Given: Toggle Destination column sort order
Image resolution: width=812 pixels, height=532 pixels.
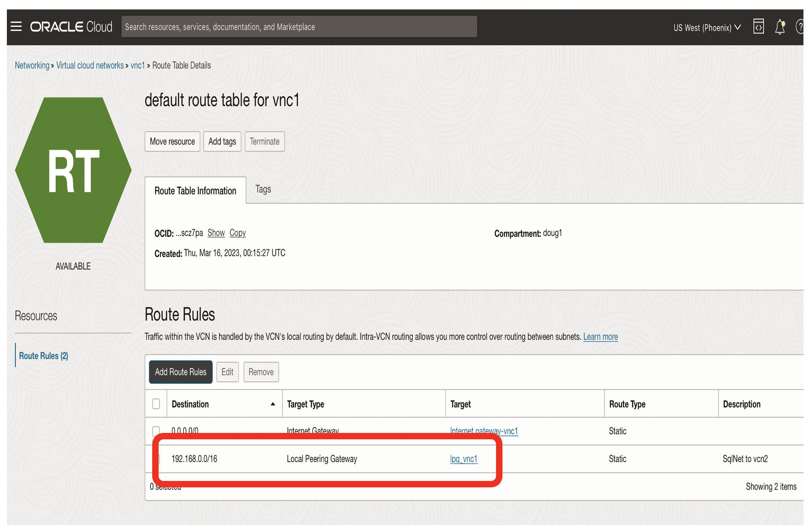Looking at the screenshot, I should click(x=273, y=404).
